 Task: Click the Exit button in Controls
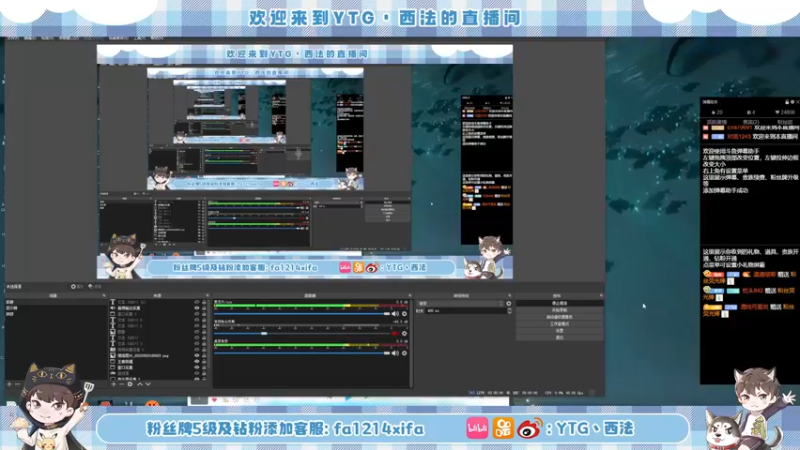[560, 338]
